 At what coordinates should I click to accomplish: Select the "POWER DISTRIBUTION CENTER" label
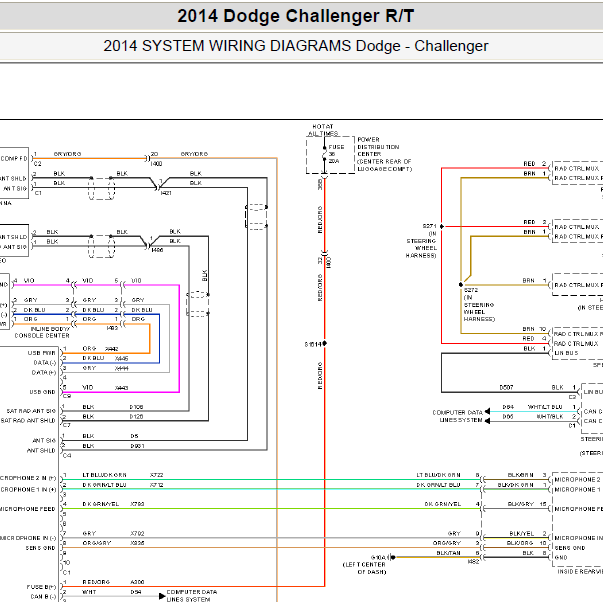coord(378,147)
